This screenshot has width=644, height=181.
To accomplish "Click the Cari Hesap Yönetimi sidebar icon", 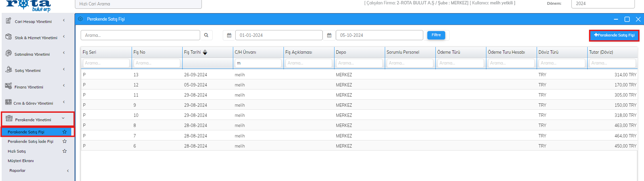I will 8,21.
